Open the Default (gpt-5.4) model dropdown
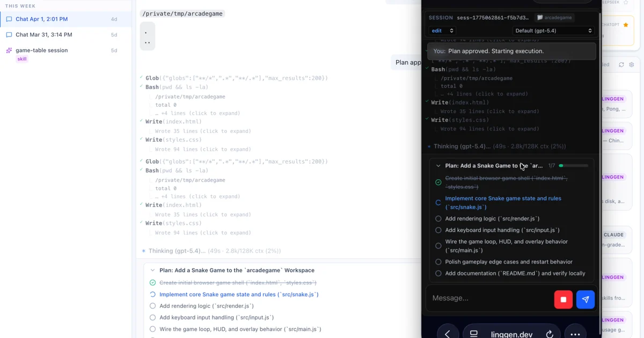This screenshot has height=338, width=644. tap(553, 31)
